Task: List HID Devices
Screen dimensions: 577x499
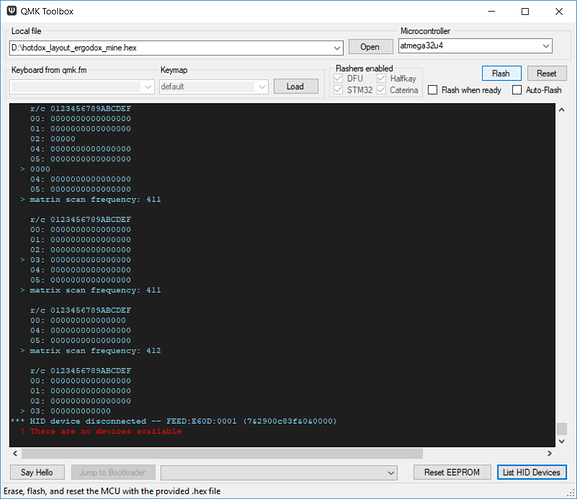Action: (531, 472)
